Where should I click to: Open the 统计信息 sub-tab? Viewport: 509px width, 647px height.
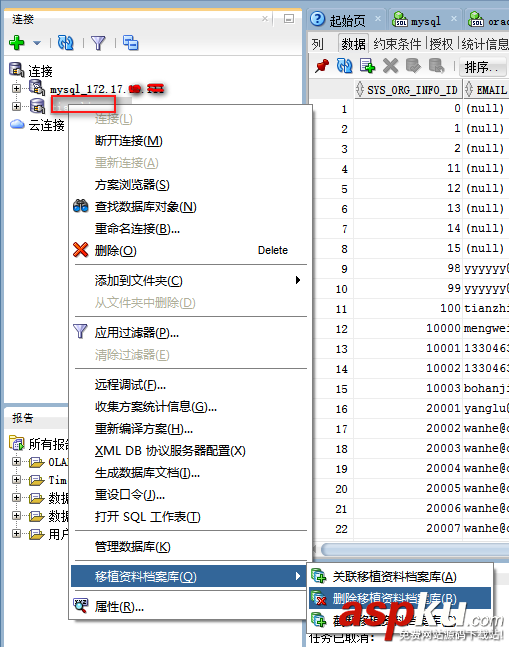coord(485,44)
